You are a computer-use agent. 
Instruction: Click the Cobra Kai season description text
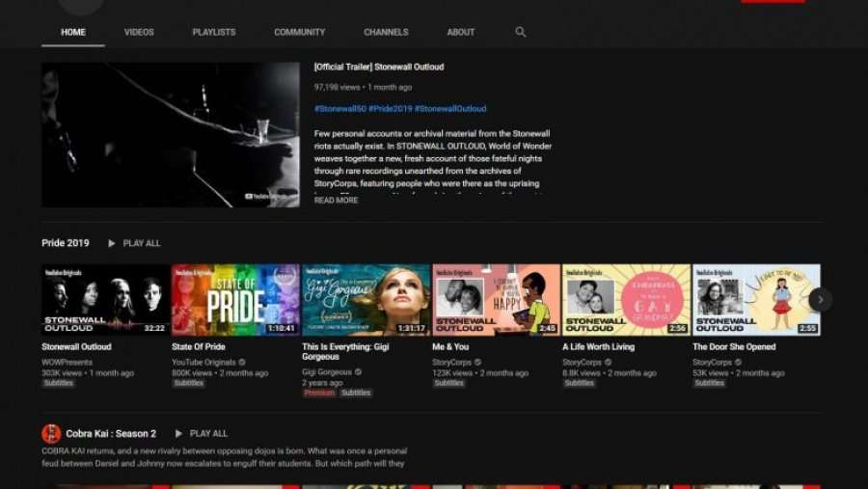coord(224,457)
